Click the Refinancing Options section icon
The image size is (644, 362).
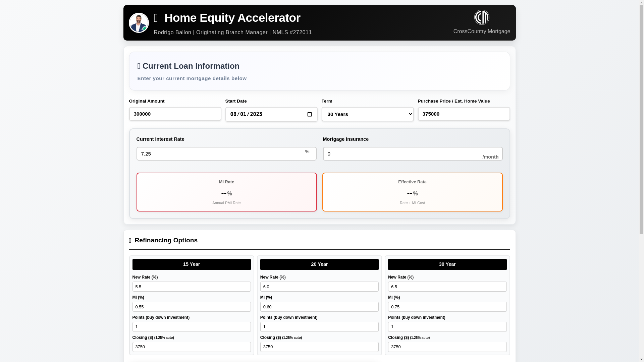pos(130,241)
